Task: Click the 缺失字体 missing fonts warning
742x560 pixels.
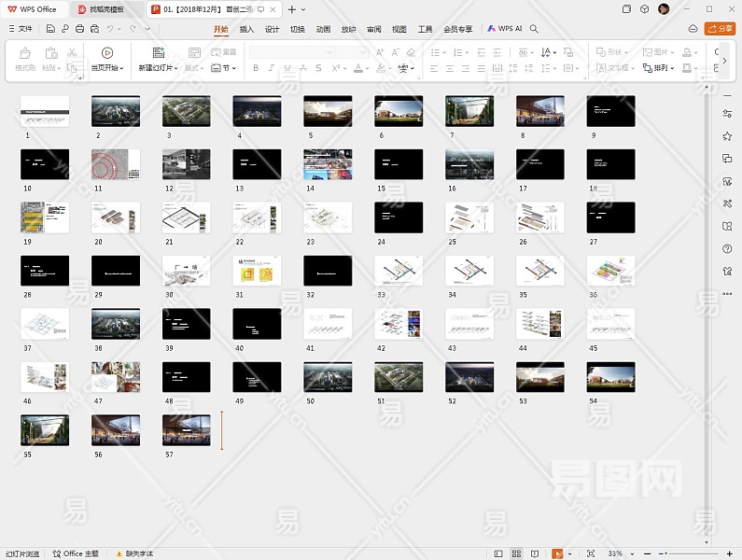Action: pyautogui.click(x=133, y=553)
